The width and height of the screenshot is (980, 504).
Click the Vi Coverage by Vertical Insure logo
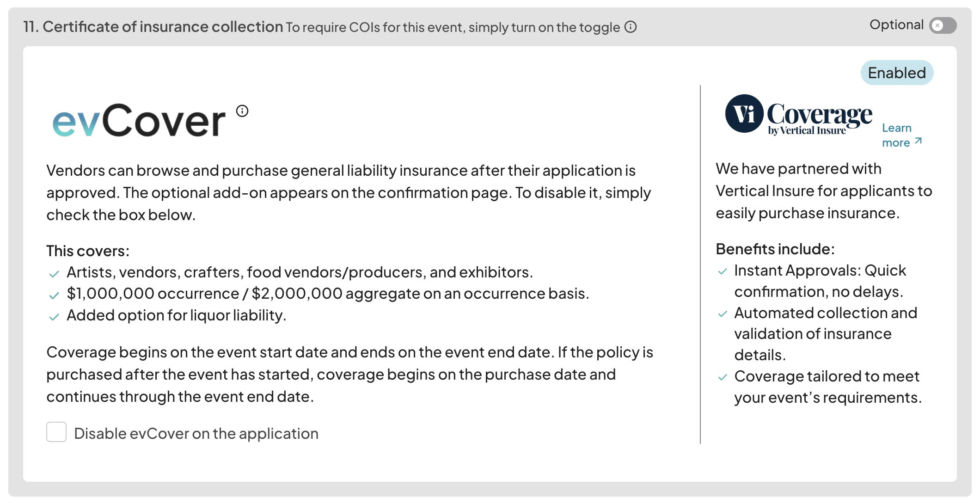click(x=798, y=115)
